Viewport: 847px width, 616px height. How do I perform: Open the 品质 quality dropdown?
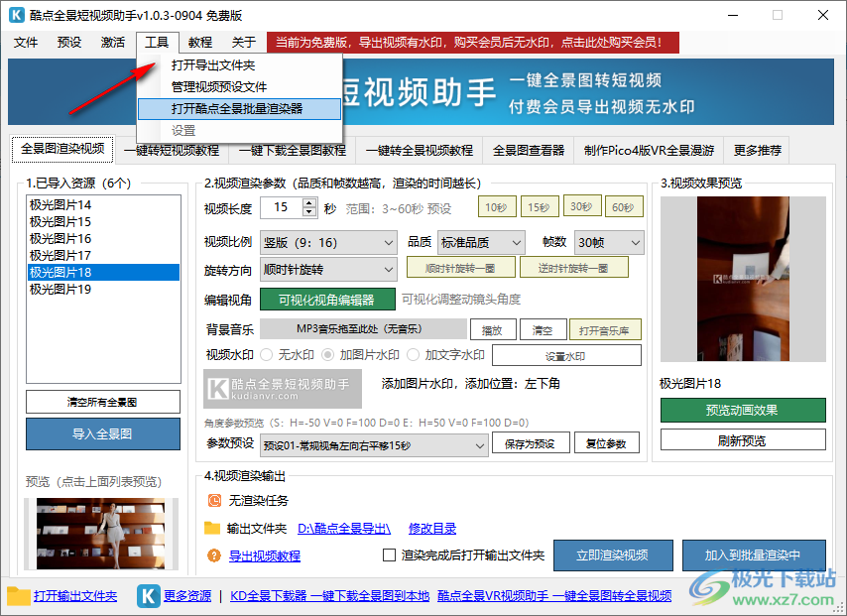(x=480, y=242)
